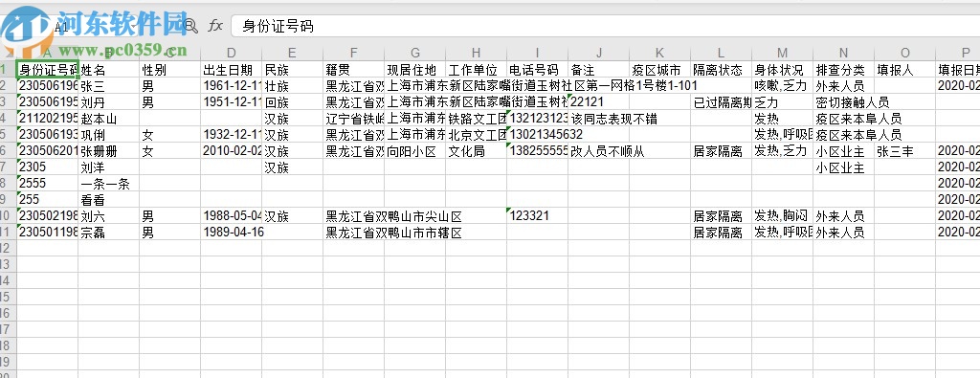Select column F header
The width and height of the screenshot is (980, 378).
tap(354, 53)
